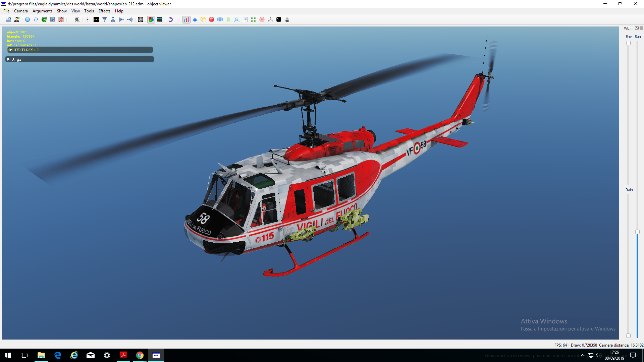The width and height of the screenshot is (644, 362).
Task: Click the Rain slider handle
Action: pyautogui.click(x=628, y=336)
